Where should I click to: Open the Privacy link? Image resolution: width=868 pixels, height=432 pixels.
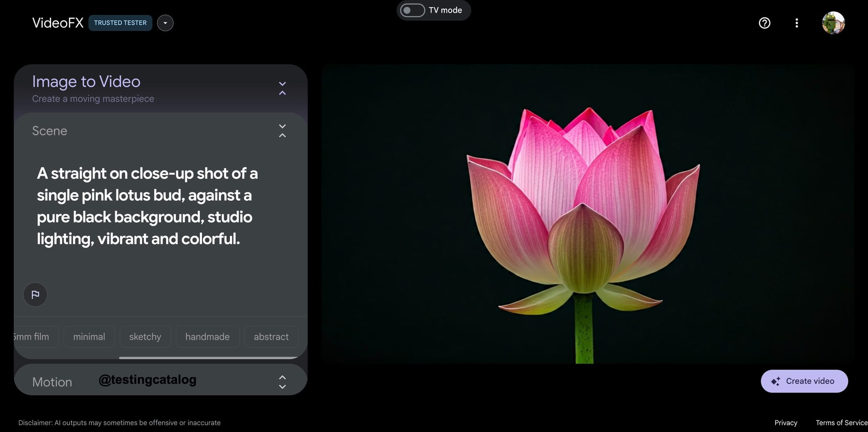coord(786,422)
